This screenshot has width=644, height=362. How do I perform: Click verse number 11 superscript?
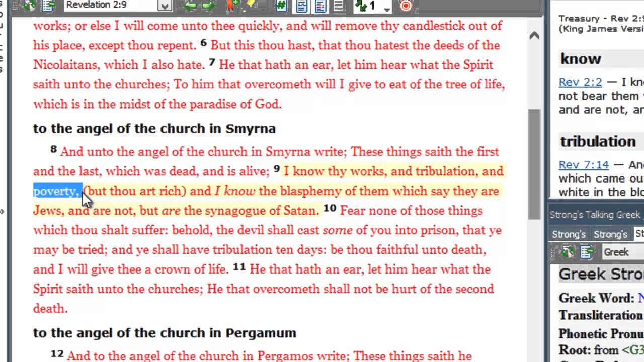tap(239, 266)
